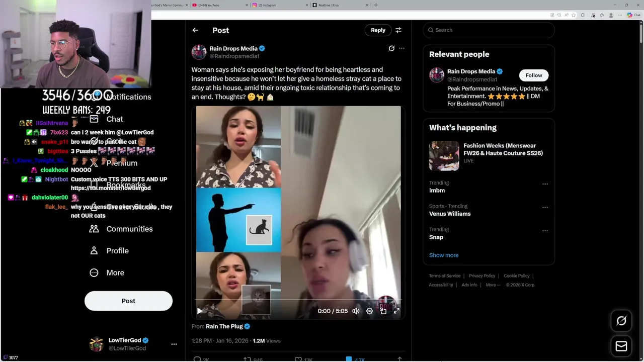
Task: Click the LowTierGod account name
Action: (x=125, y=340)
